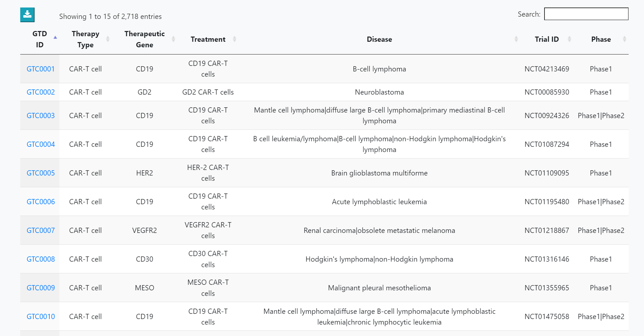Viewport: 644px width, 336px height.
Task: Click the MESO therapeutic gene cell
Action: click(x=145, y=288)
